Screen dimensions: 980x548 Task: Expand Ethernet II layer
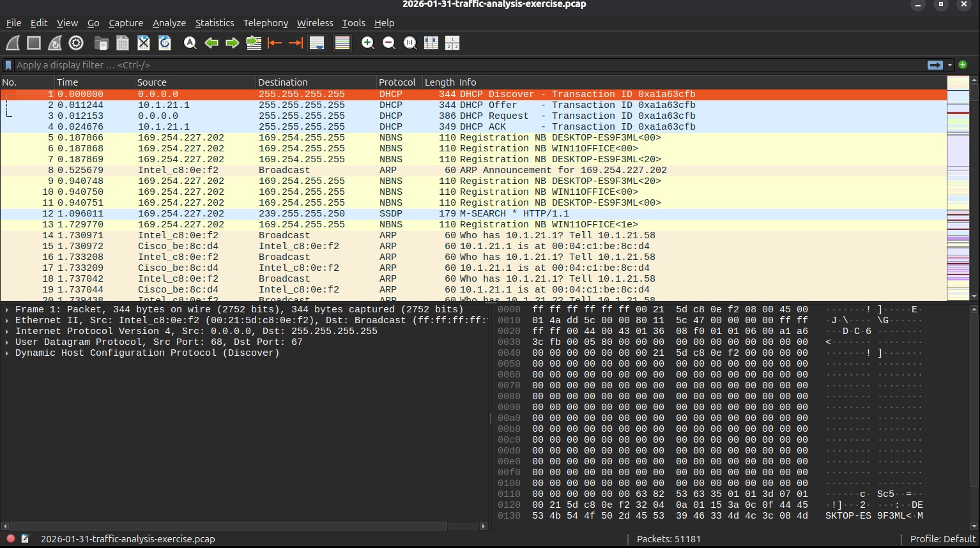tap(7, 320)
